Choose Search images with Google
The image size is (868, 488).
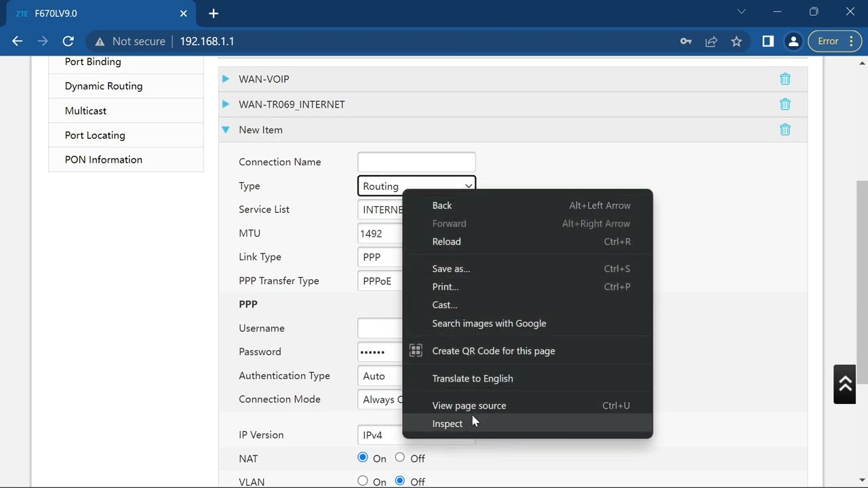(528, 323)
